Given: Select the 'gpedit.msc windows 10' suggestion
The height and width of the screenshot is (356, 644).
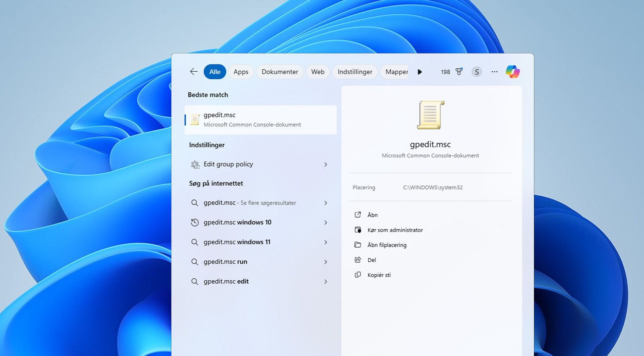Looking at the screenshot, I should pyautogui.click(x=260, y=222).
